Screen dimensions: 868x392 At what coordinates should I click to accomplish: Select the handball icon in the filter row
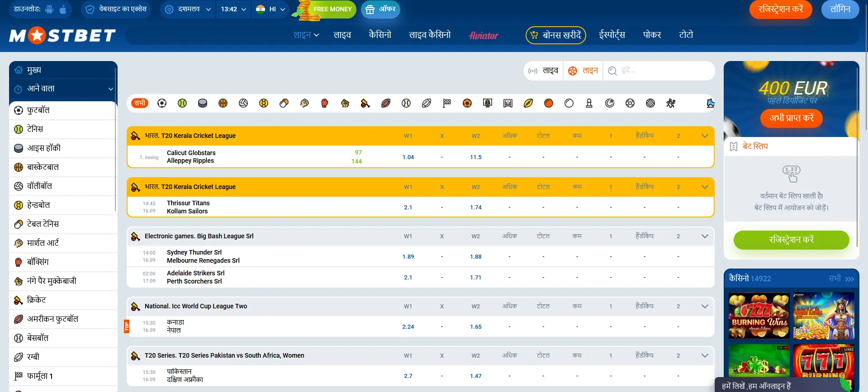[264, 103]
